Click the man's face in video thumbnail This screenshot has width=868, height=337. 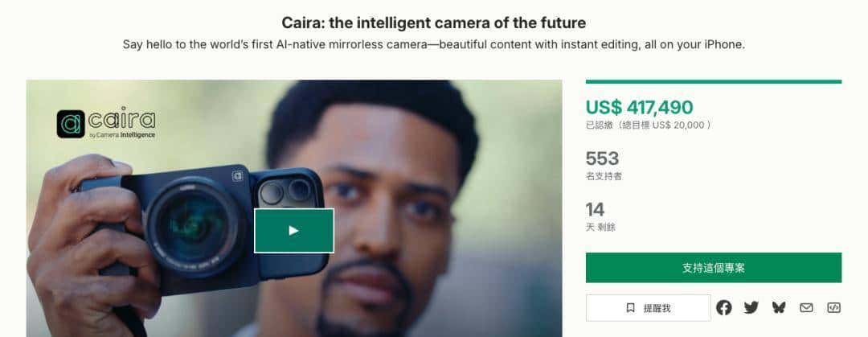pos(387,211)
